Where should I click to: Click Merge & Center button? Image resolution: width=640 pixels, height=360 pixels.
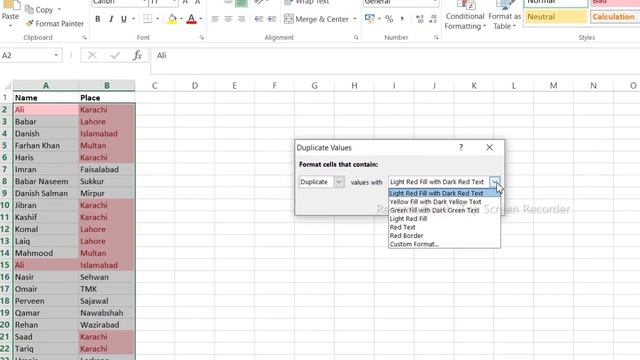[317, 19]
